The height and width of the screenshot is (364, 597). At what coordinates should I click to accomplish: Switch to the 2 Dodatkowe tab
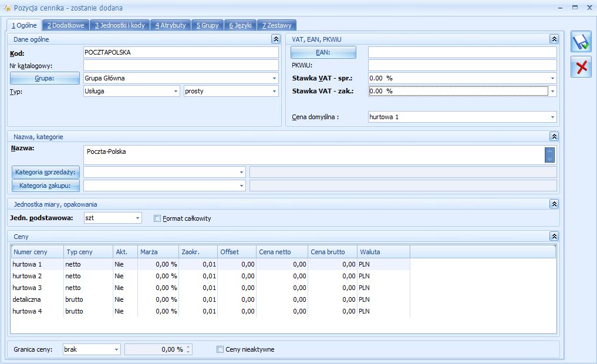click(66, 25)
